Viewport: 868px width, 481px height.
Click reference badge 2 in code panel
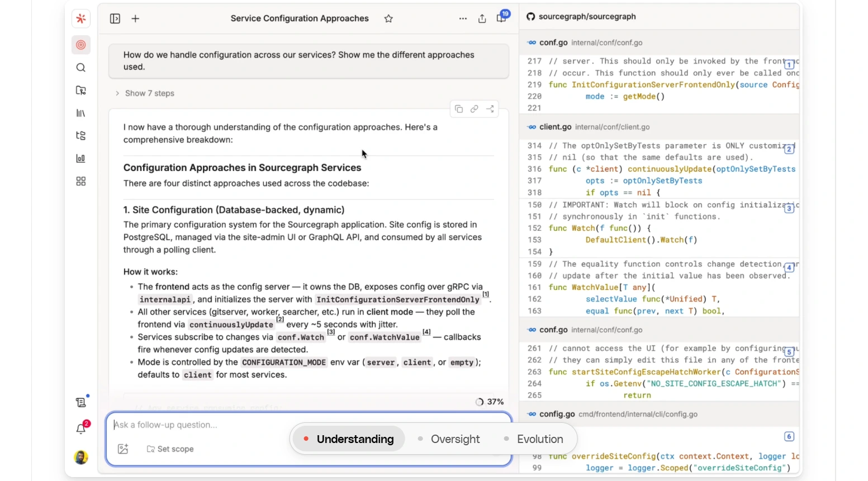[789, 149]
